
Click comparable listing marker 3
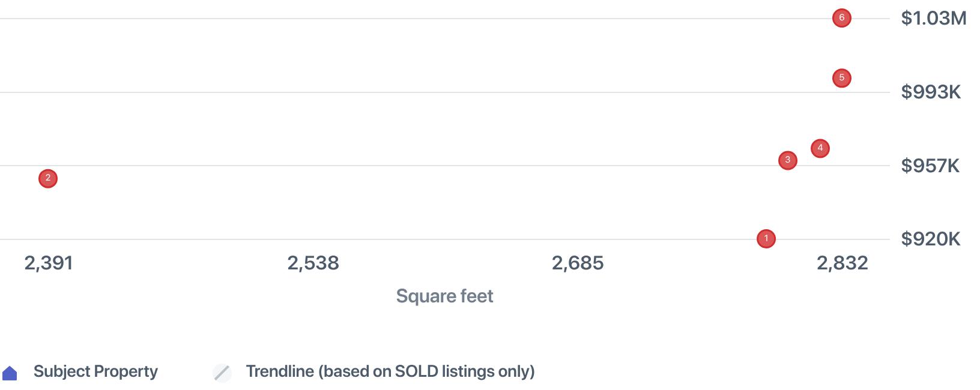tap(787, 160)
